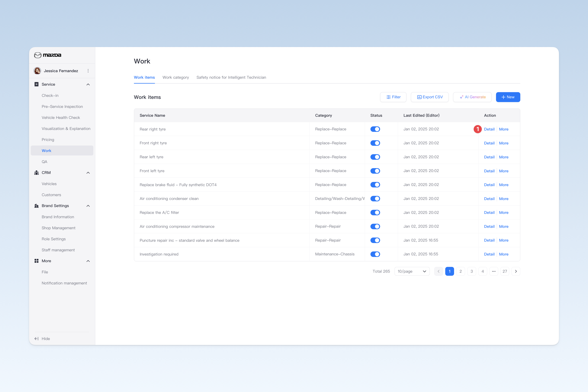Go to next page with arrow
This screenshot has height=392, width=588.
coord(516,271)
